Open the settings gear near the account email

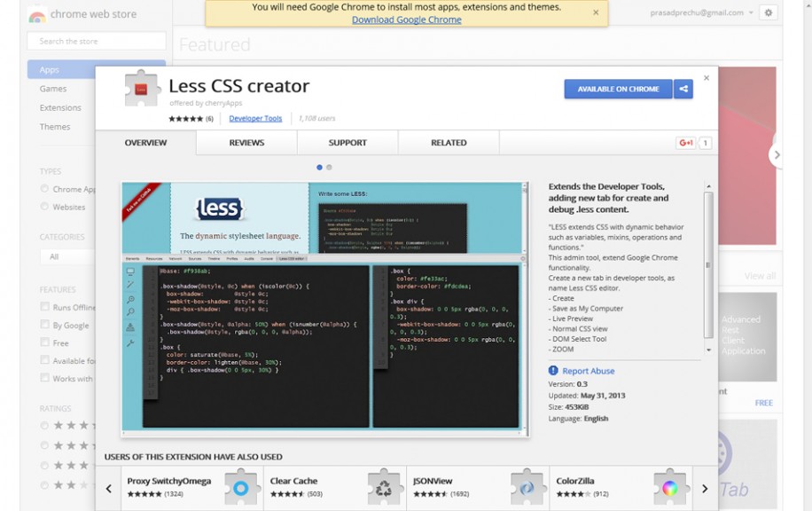769,12
